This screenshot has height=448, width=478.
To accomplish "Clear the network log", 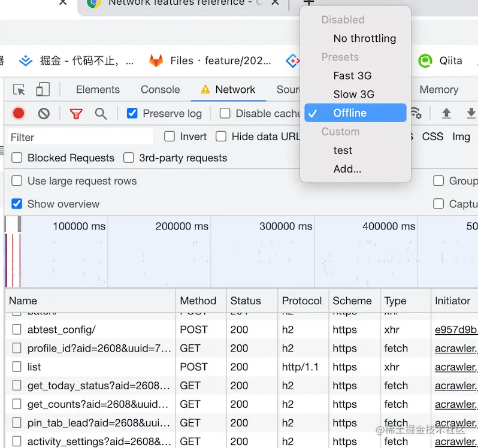I will (x=44, y=114).
